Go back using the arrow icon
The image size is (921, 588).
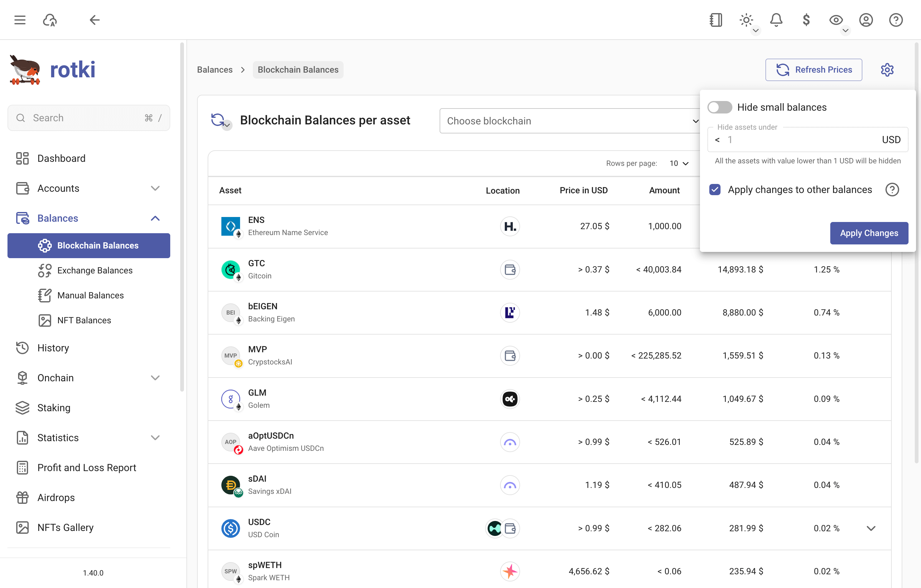[94, 20]
